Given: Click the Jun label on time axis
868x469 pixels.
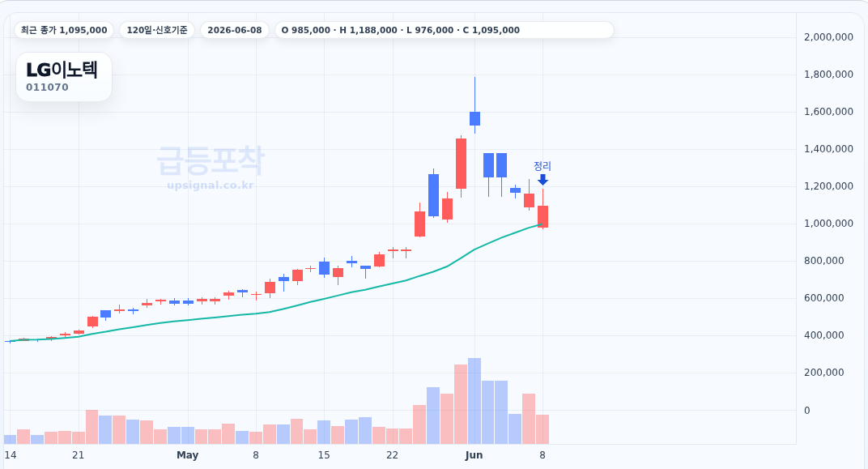Looking at the screenshot, I should coord(474,455).
